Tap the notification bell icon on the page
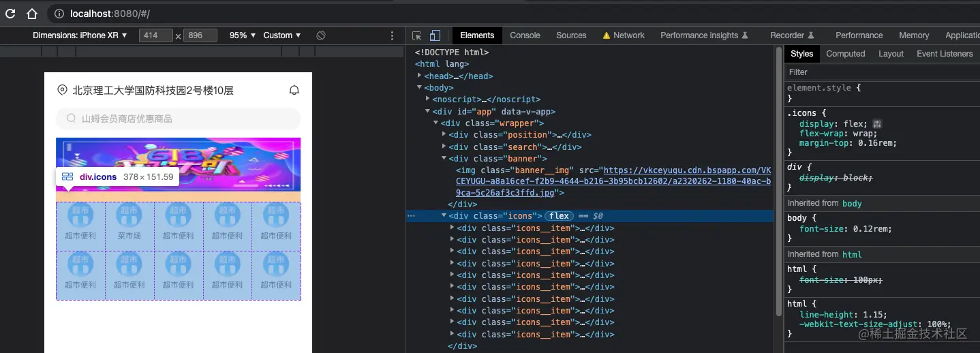The height and width of the screenshot is (353, 980). [294, 90]
